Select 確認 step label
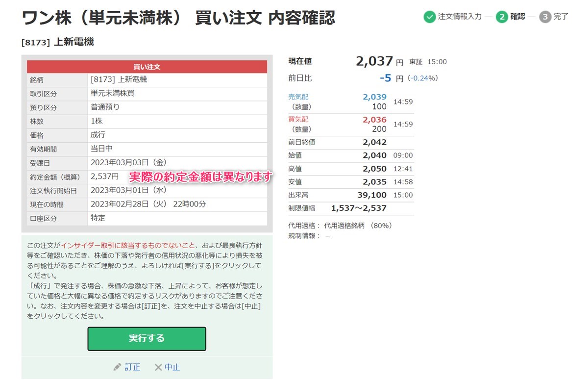The width and height of the screenshot is (588, 380). (x=518, y=17)
